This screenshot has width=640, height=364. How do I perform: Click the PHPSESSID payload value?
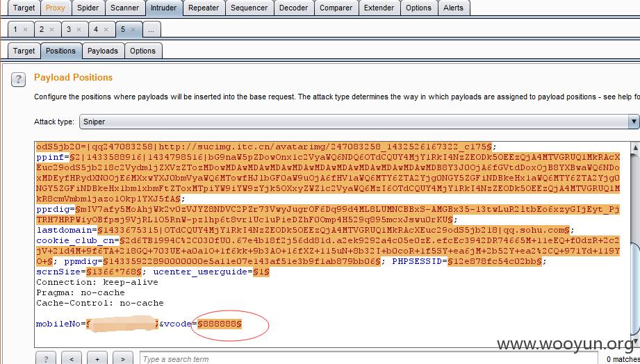point(495,261)
